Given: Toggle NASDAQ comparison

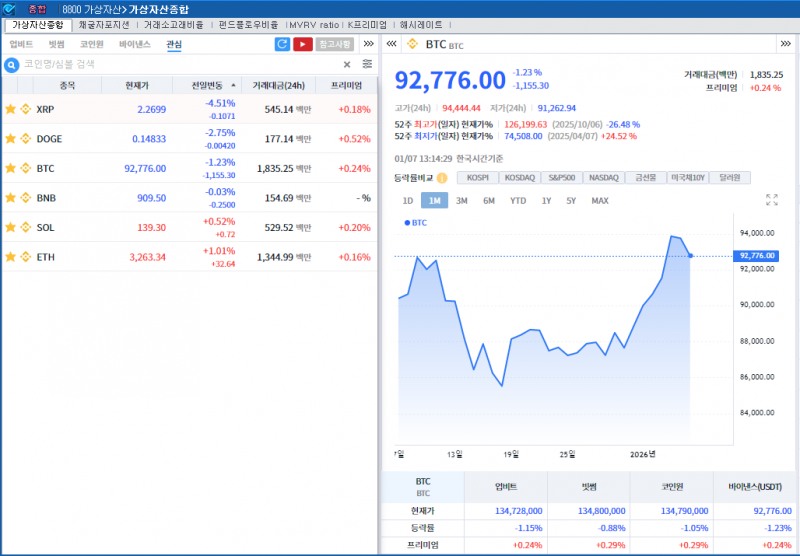Looking at the screenshot, I should point(604,178).
